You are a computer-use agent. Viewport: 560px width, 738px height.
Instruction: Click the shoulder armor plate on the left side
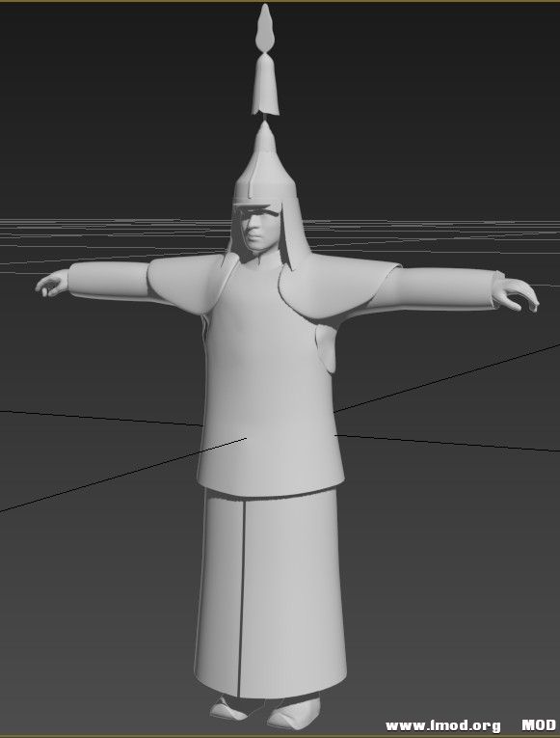(188, 284)
